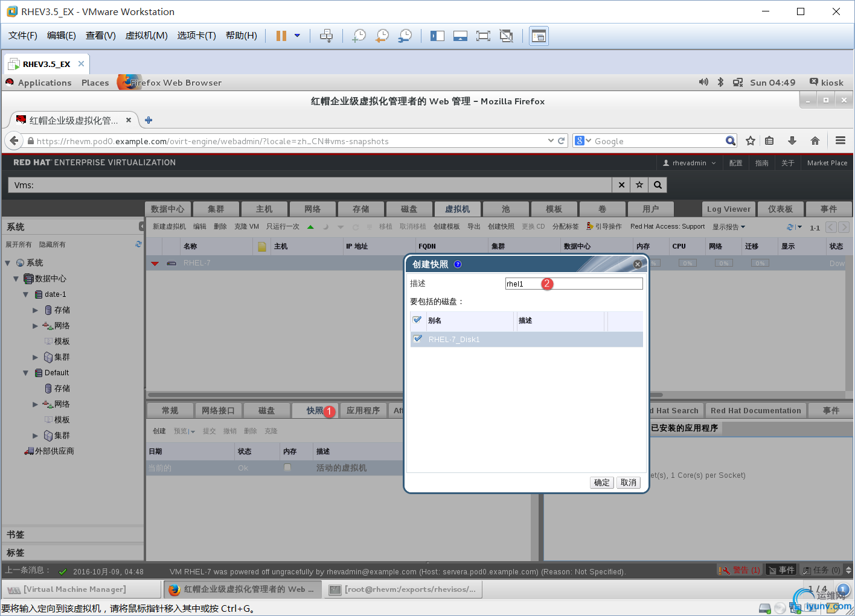Screen dimensions: 855x616
Task: Open the VMware power options dropdown arrow
Action: click(297, 36)
